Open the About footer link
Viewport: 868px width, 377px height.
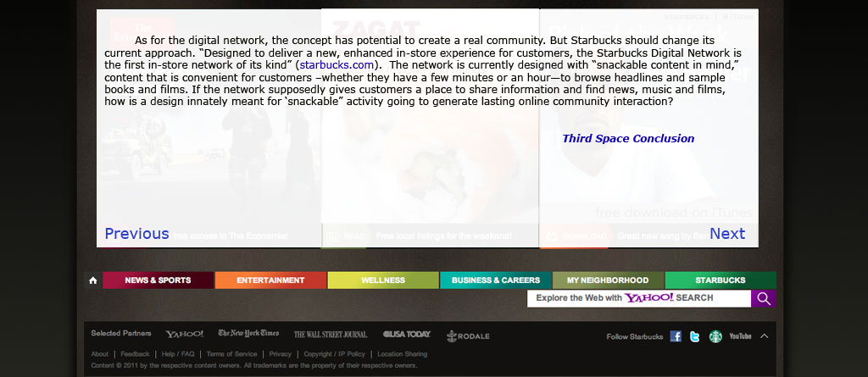tap(100, 354)
